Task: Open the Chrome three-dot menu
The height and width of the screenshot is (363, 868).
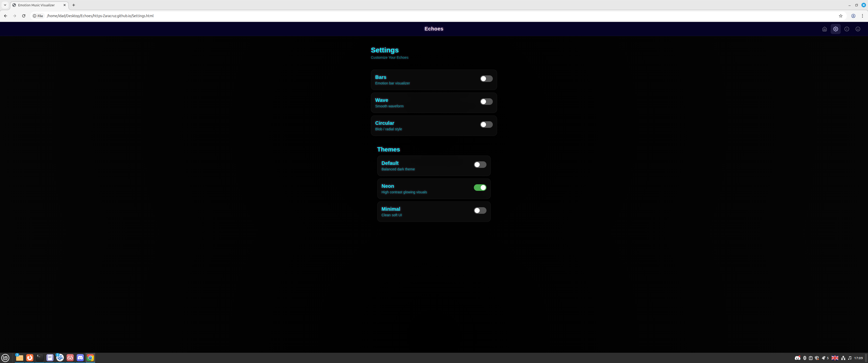Action: [863, 15]
